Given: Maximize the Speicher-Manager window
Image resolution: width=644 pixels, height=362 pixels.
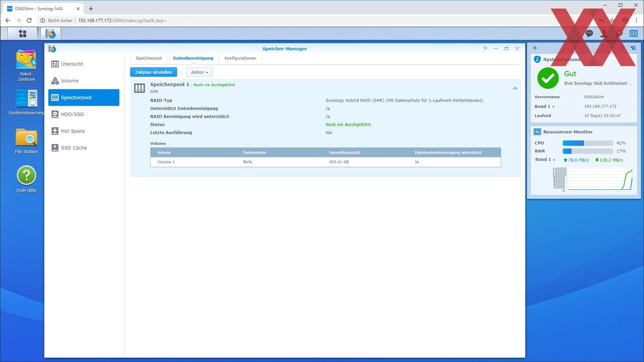Looking at the screenshot, I should (506, 49).
